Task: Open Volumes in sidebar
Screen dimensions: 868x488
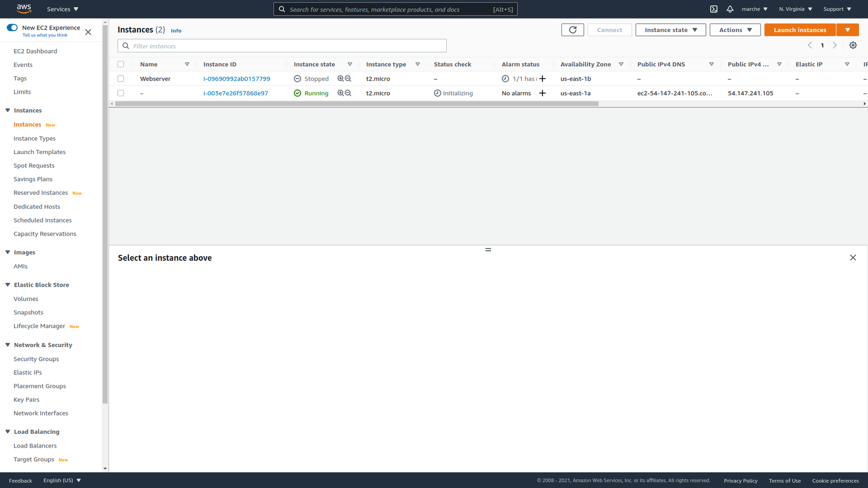Action: (26, 299)
